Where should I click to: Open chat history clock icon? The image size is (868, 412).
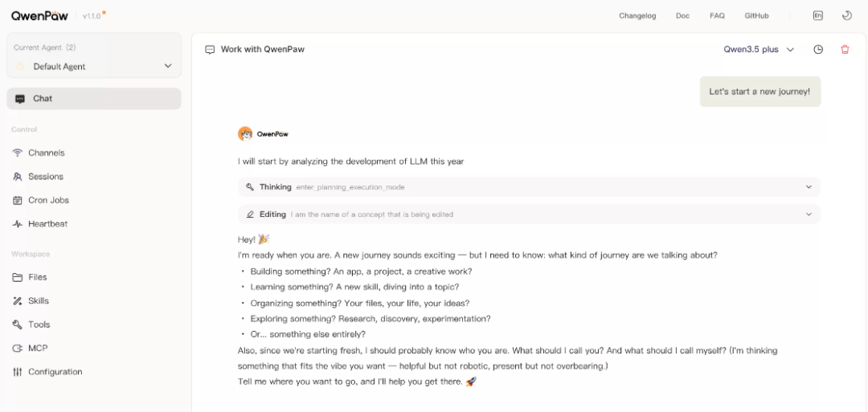pos(818,49)
